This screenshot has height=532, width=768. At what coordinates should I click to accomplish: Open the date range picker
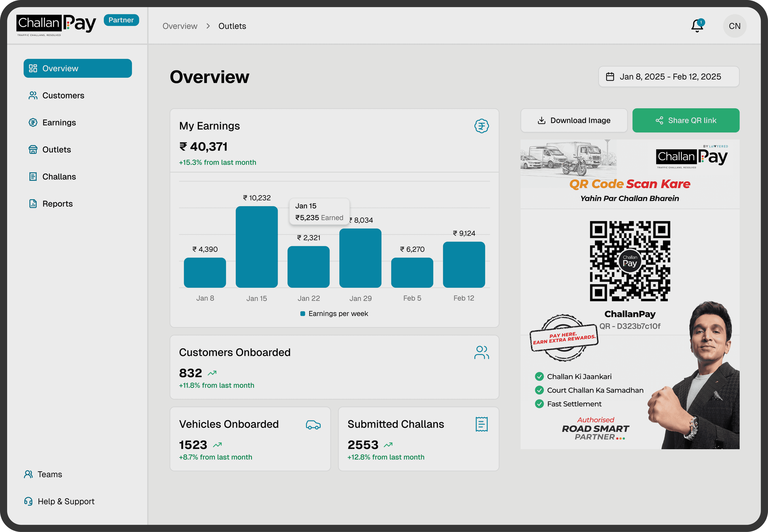tap(668, 77)
